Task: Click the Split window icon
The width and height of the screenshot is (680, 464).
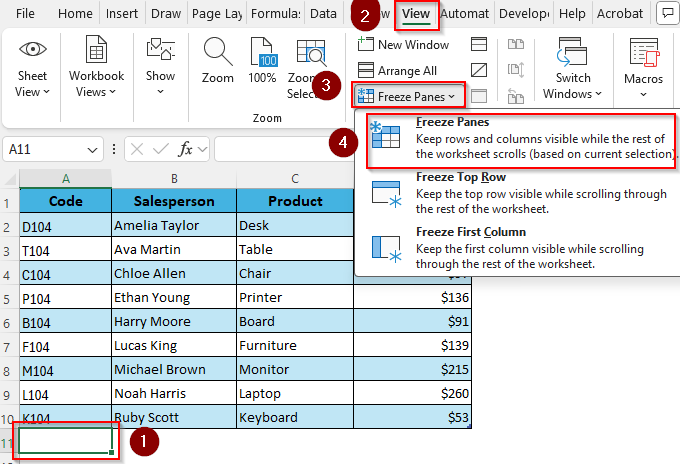Action: click(x=479, y=44)
